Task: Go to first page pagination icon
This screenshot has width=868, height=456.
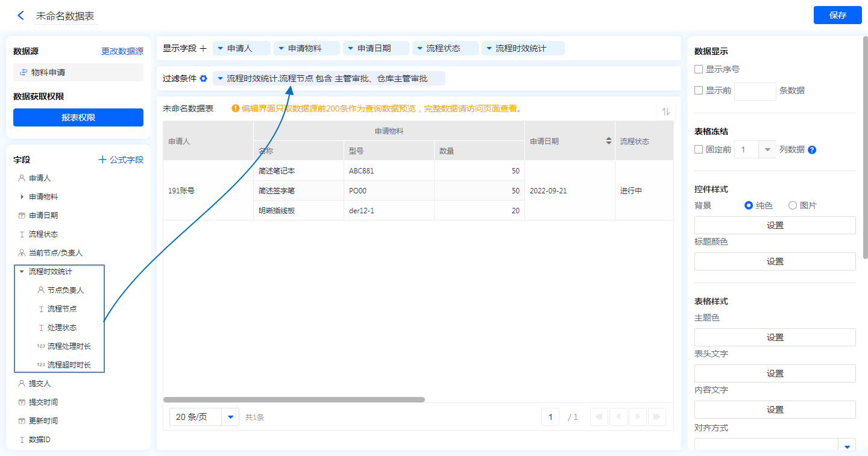Action: coord(599,417)
